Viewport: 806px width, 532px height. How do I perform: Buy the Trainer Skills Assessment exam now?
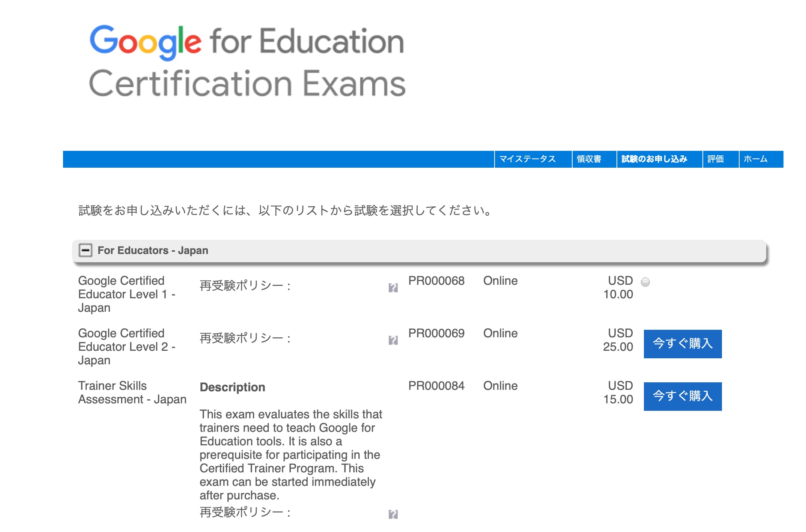pyautogui.click(x=683, y=396)
